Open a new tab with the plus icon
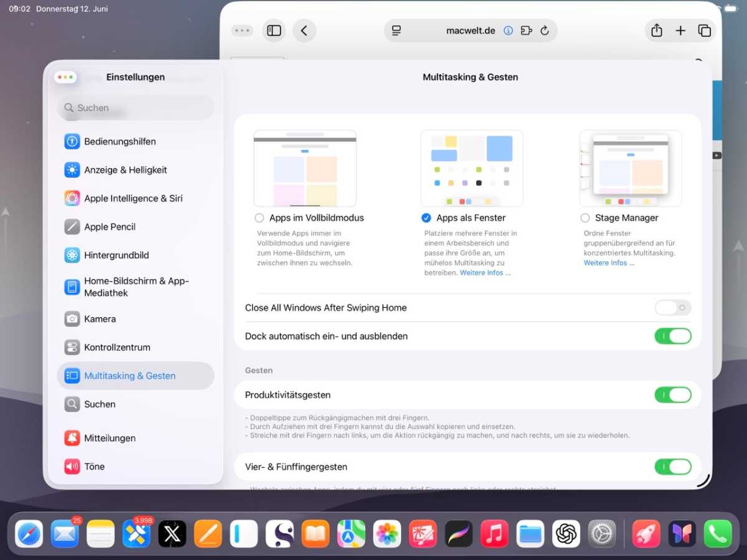This screenshot has width=747, height=560. pyautogui.click(x=680, y=30)
